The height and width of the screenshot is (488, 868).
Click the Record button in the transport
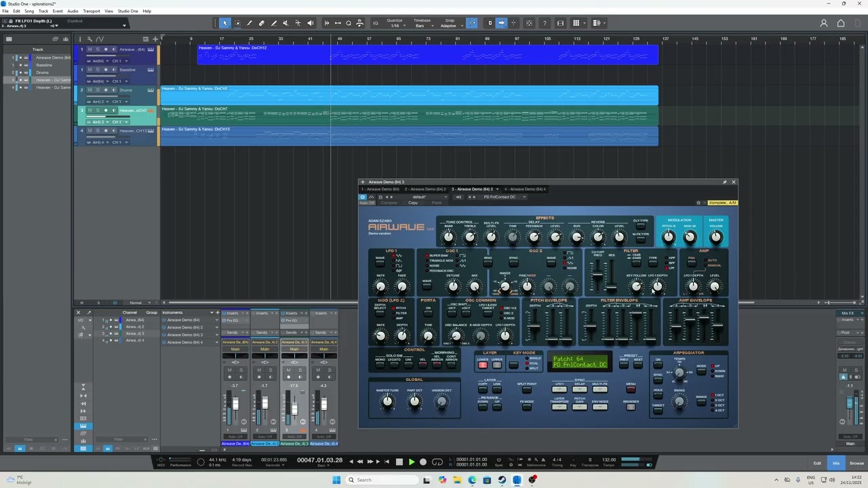click(x=423, y=462)
